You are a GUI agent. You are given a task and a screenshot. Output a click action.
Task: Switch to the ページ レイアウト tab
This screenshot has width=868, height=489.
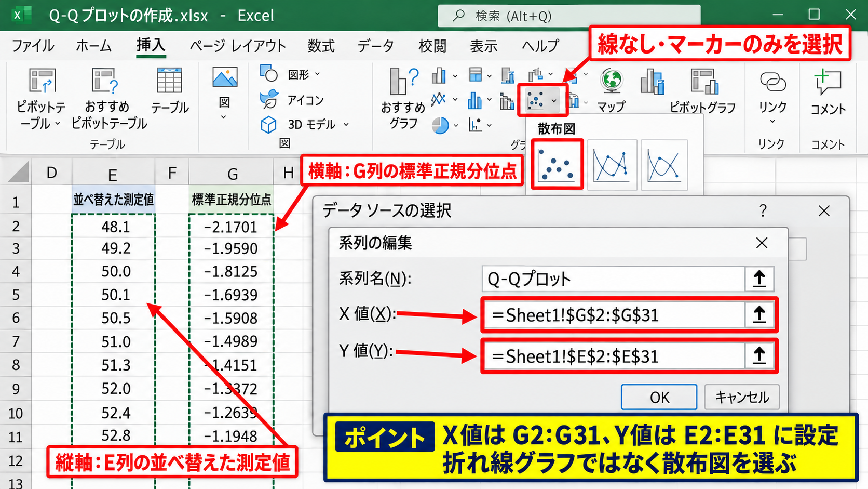point(237,46)
